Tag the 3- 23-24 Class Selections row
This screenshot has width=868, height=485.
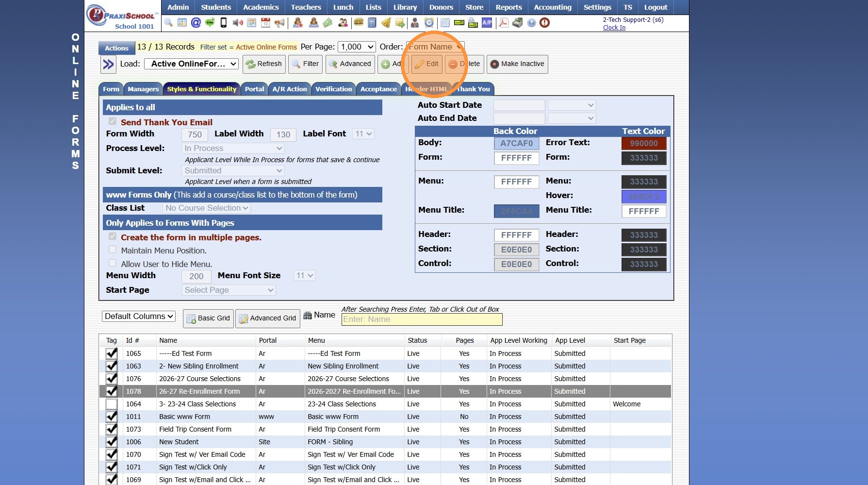112,404
